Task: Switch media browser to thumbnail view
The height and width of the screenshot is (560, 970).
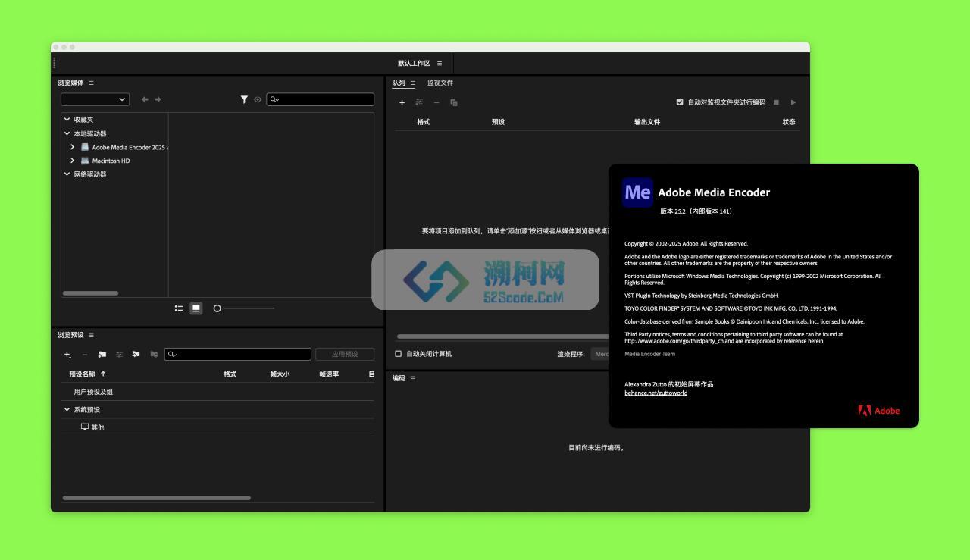Action: click(196, 308)
